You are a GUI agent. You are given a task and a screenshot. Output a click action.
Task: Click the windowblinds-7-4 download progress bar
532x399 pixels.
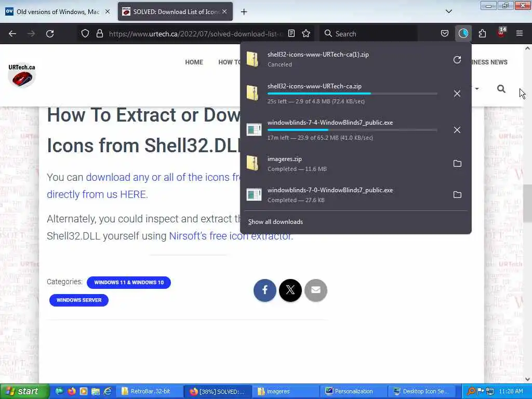(352, 130)
